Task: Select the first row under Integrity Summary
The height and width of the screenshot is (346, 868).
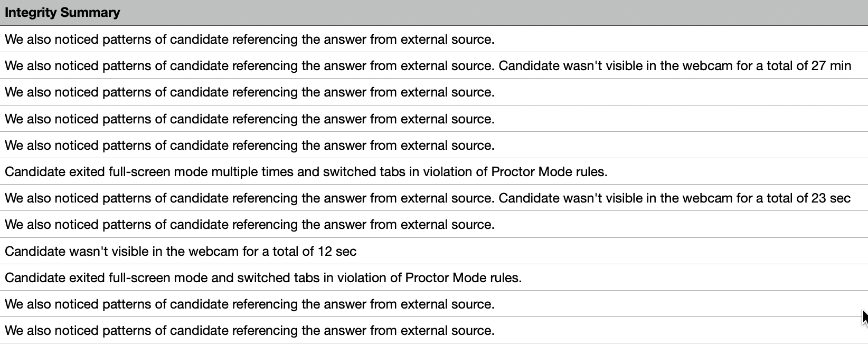Action: (250, 40)
